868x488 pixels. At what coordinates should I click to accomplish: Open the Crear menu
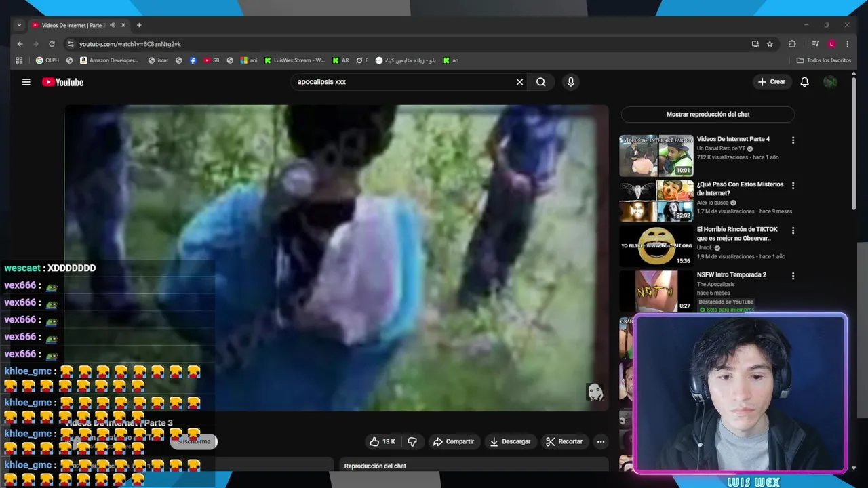pos(772,82)
